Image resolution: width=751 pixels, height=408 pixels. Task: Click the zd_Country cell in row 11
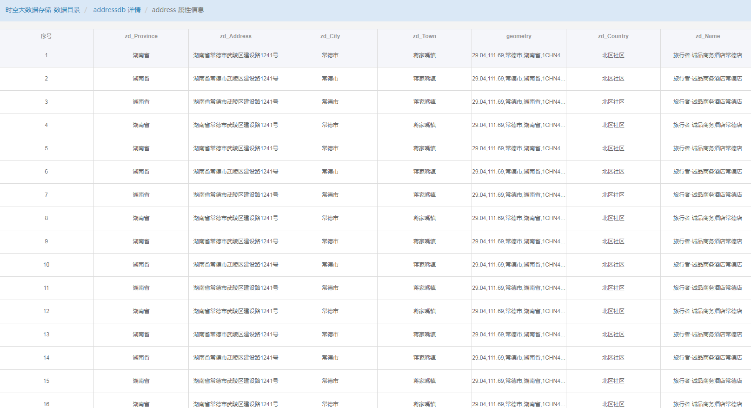[613, 288]
